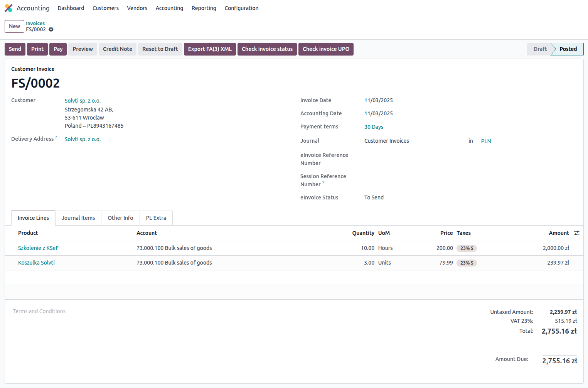Switch to the Journal Items tab
Screen dimensions: 588x388
pos(78,218)
